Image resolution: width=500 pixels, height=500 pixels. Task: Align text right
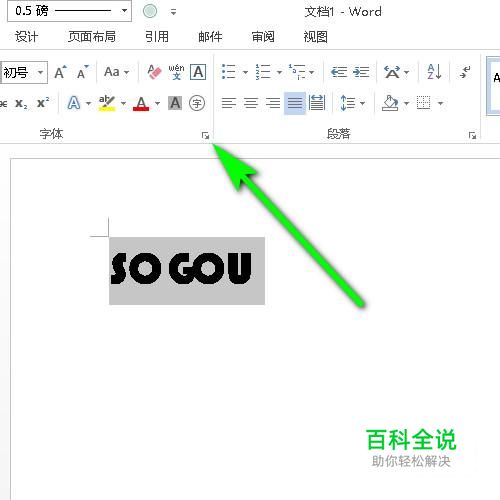(x=273, y=103)
